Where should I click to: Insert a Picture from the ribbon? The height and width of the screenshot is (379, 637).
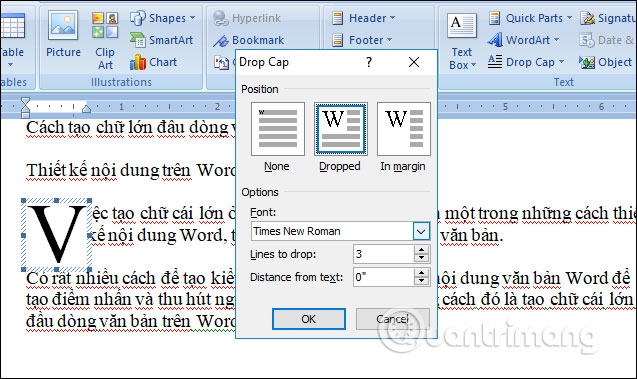[63, 34]
